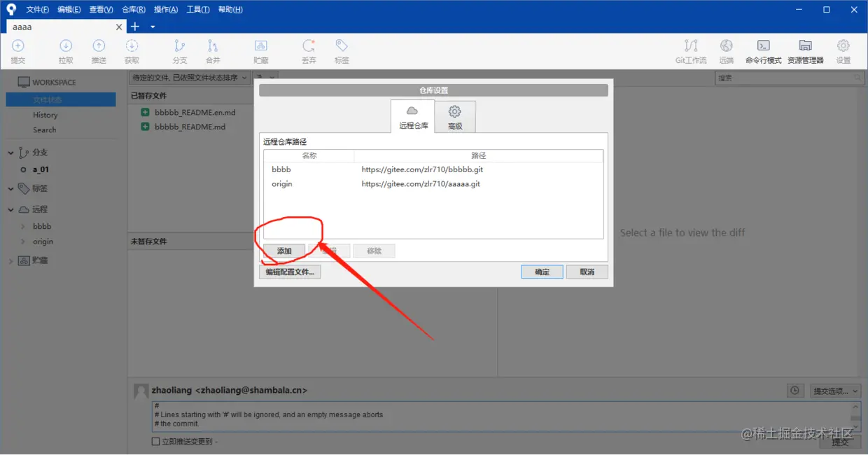868x455 pixels.
Task: Click the 名称 column header
Action: coord(309,155)
